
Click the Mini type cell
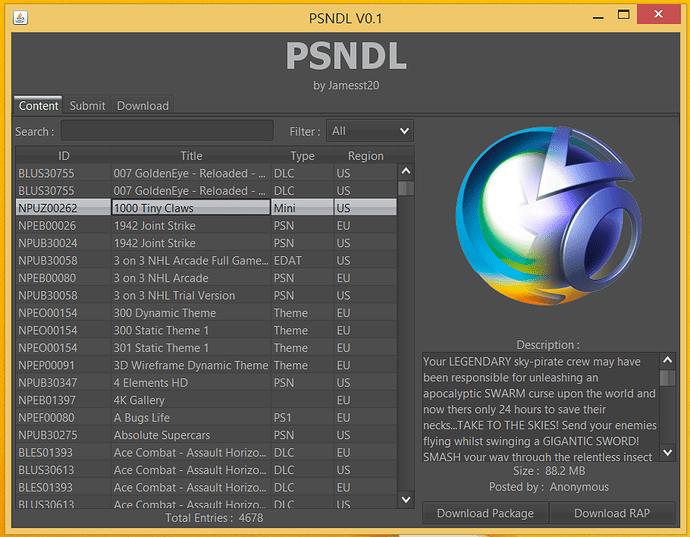(x=302, y=208)
